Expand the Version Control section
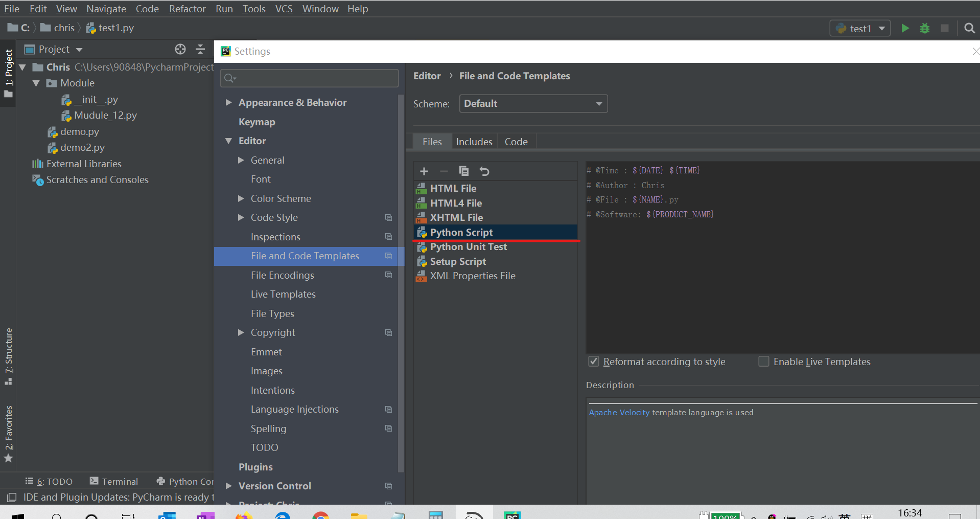Image resolution: width=980 pixels, height=519 pixels. [228, 486]
